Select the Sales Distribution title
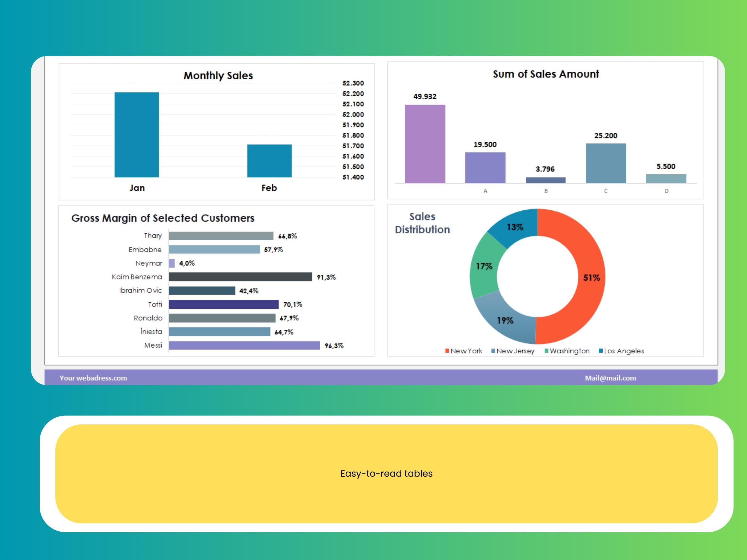The image size is (747, 560). (422, 223)
